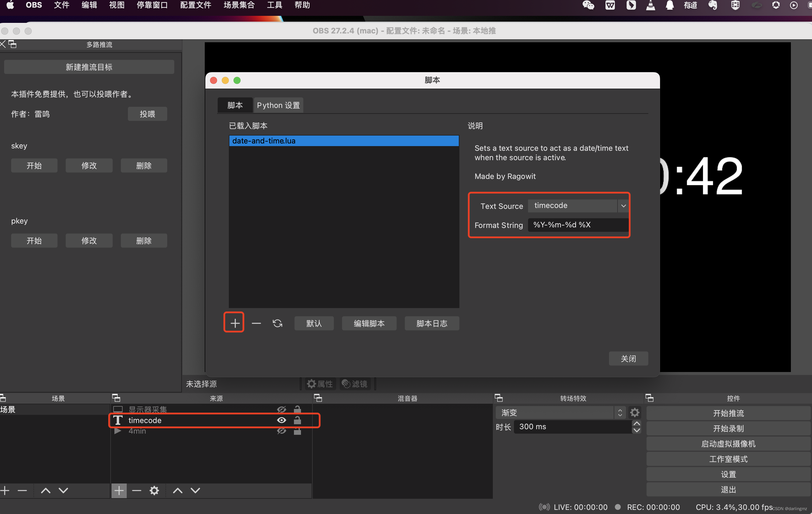Open transition settings gear icon
Viewport: 812px width, 514px height.
click(x=635, y=412)
